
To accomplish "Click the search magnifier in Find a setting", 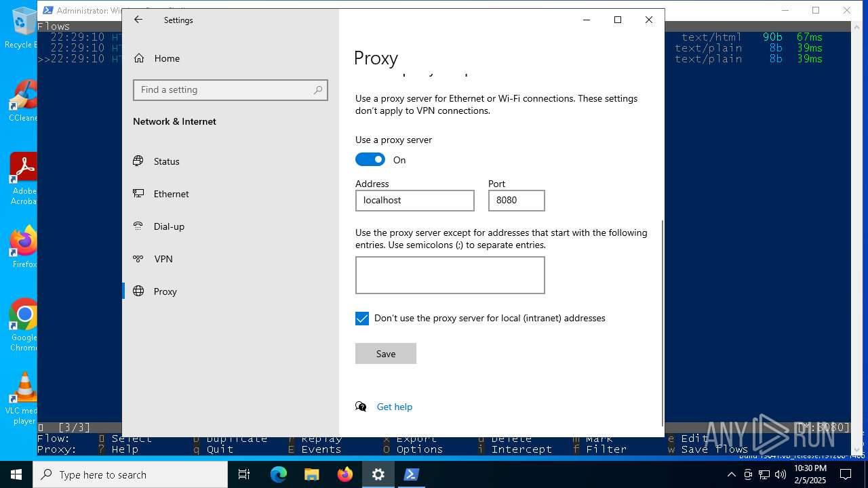I will 318,89.
